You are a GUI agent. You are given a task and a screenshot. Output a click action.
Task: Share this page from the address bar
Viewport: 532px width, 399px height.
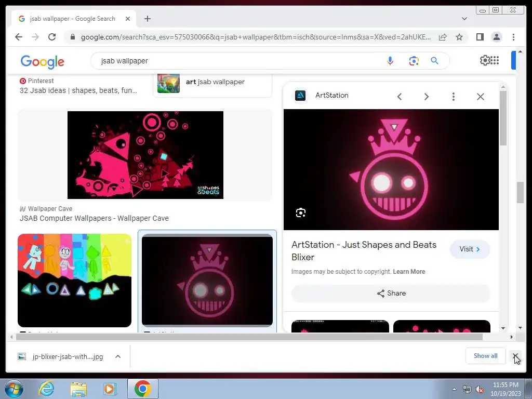443,37
